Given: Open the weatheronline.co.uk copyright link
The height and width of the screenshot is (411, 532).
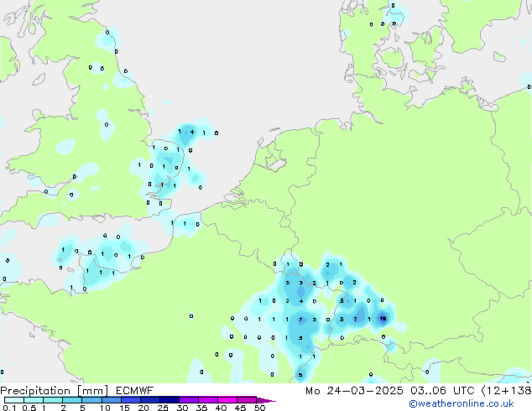Looking at the screenshot, I should click(x=462, y=403).
